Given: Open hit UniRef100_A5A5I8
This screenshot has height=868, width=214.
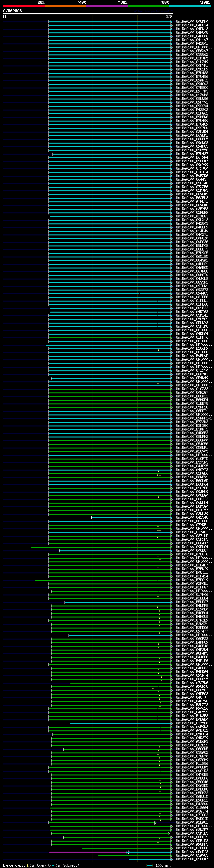Looking at the screenshot, I should pos(192,852).
